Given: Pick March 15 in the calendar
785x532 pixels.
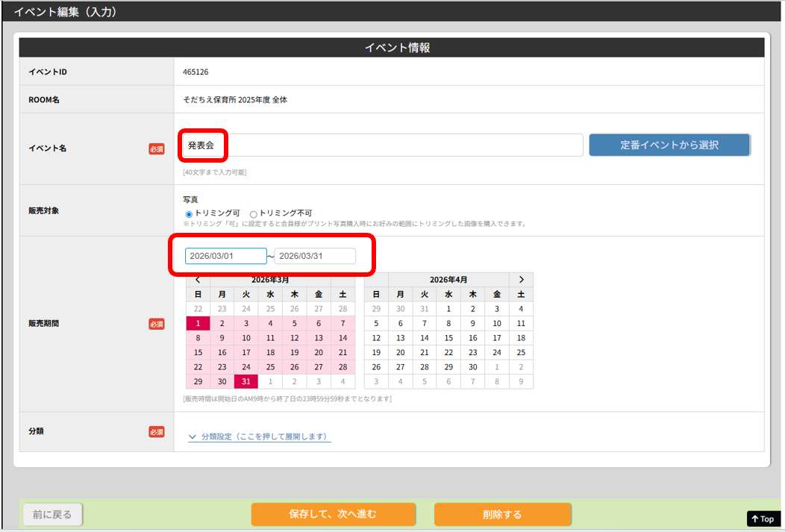Looking at the screenshot, I should [198, 352].
